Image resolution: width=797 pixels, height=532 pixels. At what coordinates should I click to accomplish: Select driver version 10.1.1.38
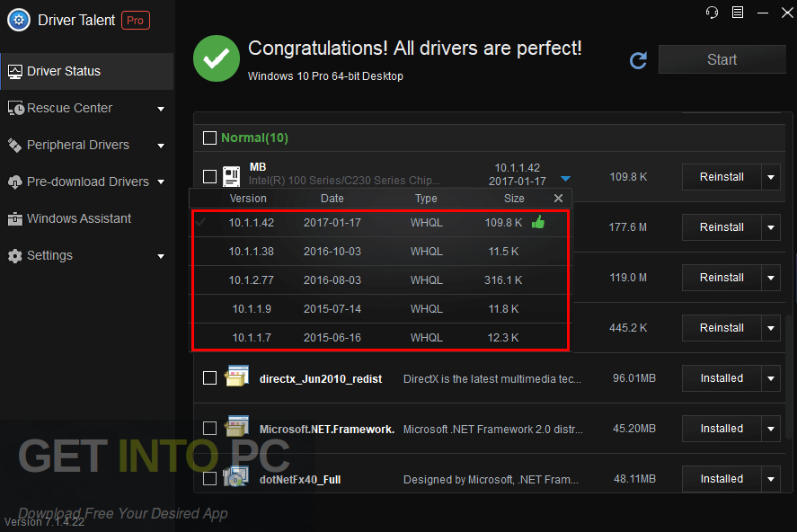click(380, 252)
